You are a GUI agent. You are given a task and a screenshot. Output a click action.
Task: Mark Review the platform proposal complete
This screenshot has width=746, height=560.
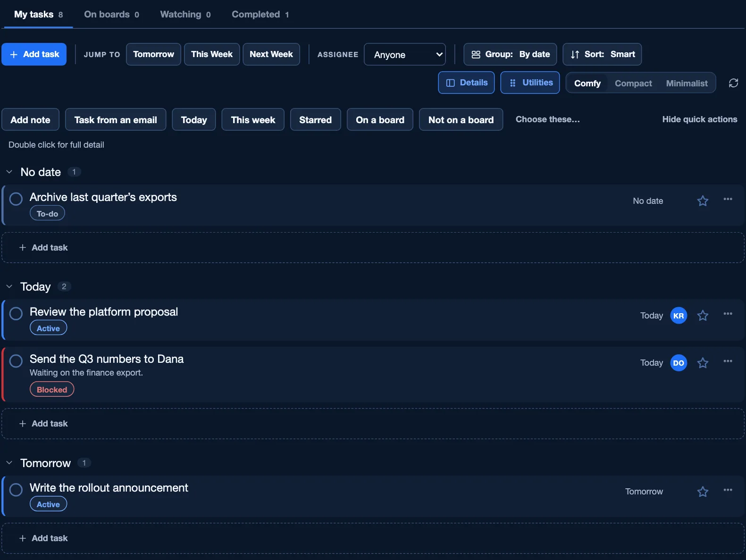coord(16,314)
